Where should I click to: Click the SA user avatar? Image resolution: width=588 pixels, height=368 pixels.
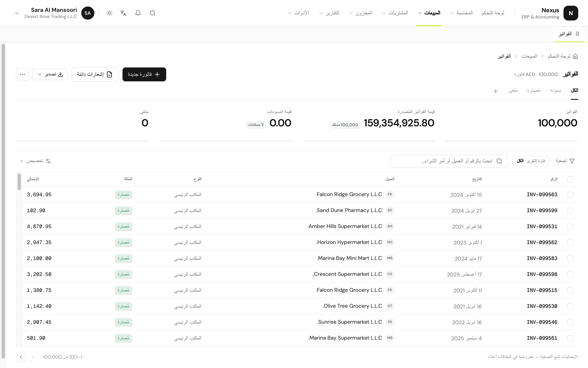coord(88,13)
